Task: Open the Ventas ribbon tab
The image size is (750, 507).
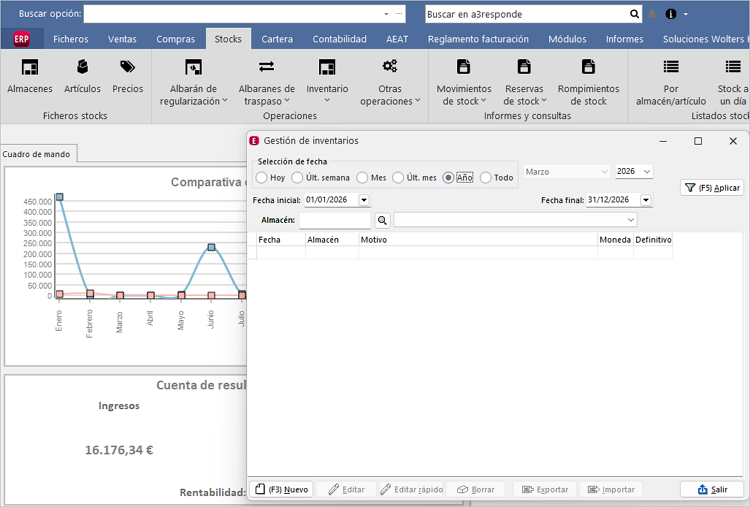Action: tap(122, 39)
